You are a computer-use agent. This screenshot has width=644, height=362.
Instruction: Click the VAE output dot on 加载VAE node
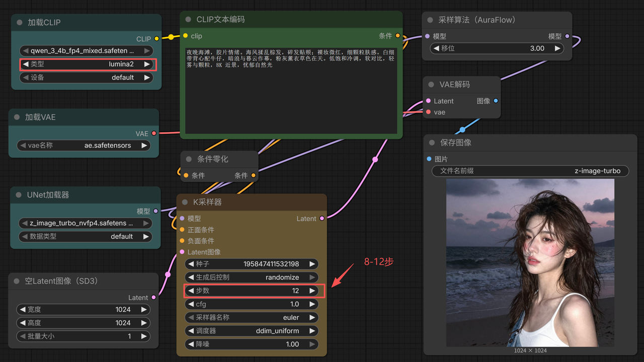pos(153,133)
